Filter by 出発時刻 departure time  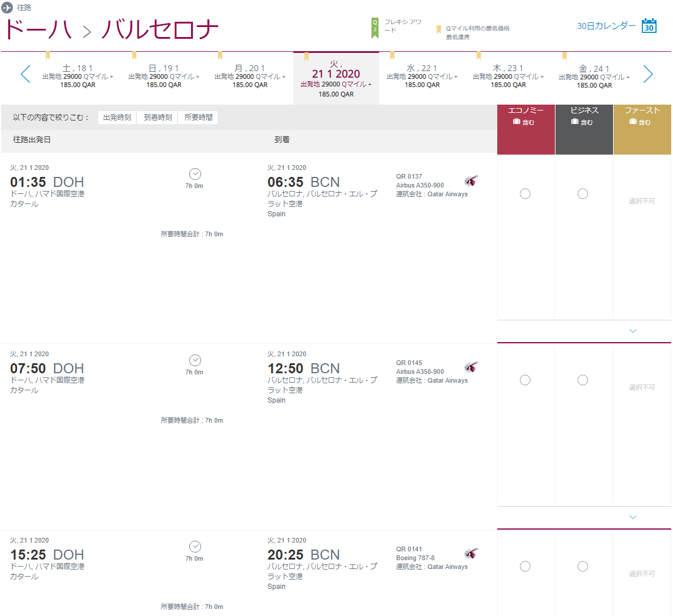[117, 118]
